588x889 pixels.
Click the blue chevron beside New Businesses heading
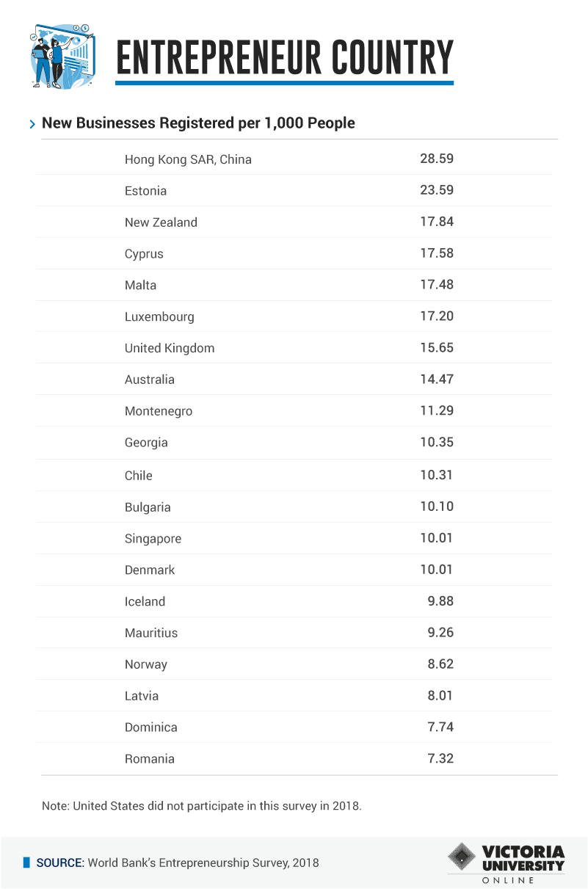click(x=32, y=124)
